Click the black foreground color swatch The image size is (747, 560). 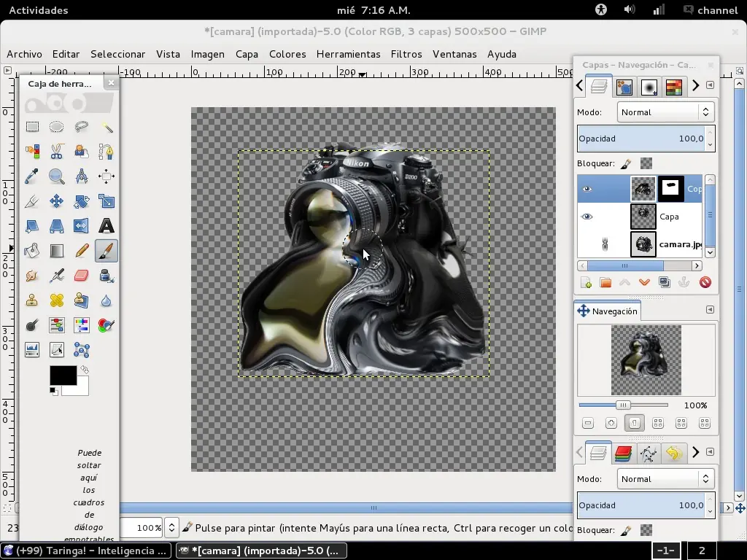(63, 376)
